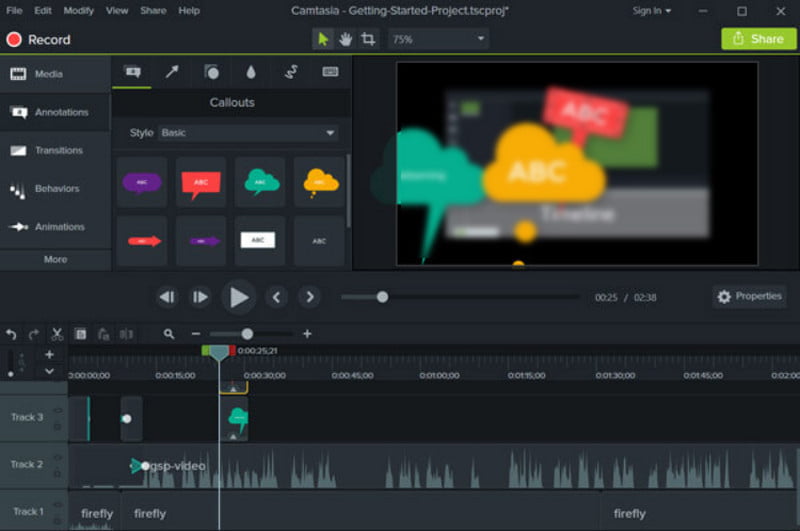
Task: Click the Undo icon
Action: click(x=11, y=335)
